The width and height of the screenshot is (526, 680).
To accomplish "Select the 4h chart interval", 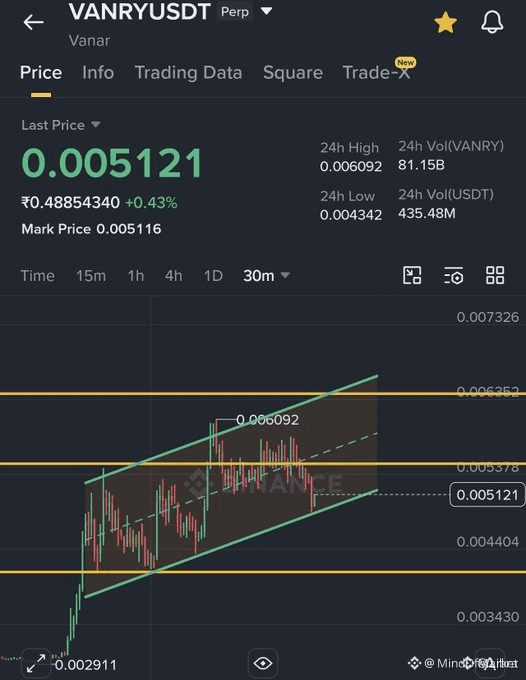I will [x=173, y=276].
